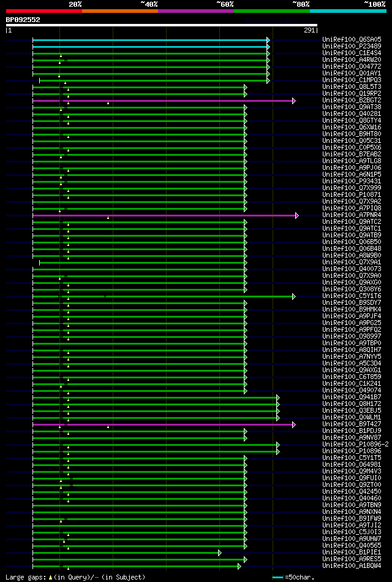Click the green alignment bar for UniRef100_C5Y1T6
The height and width of the screenshot is (582, 392).
[164, 297]
